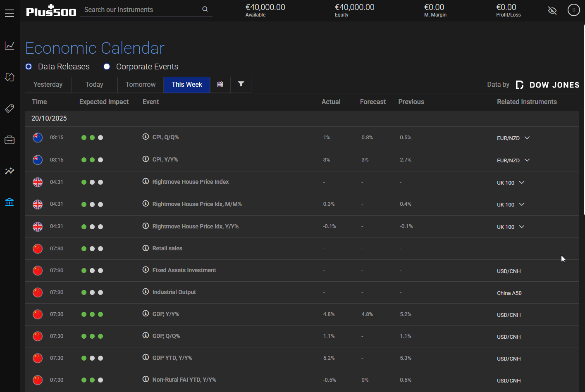585x392 pixels.
Task: Expand EUR/NZD dropdown for CPI, Q/Q%
Action: pos(527,138)
